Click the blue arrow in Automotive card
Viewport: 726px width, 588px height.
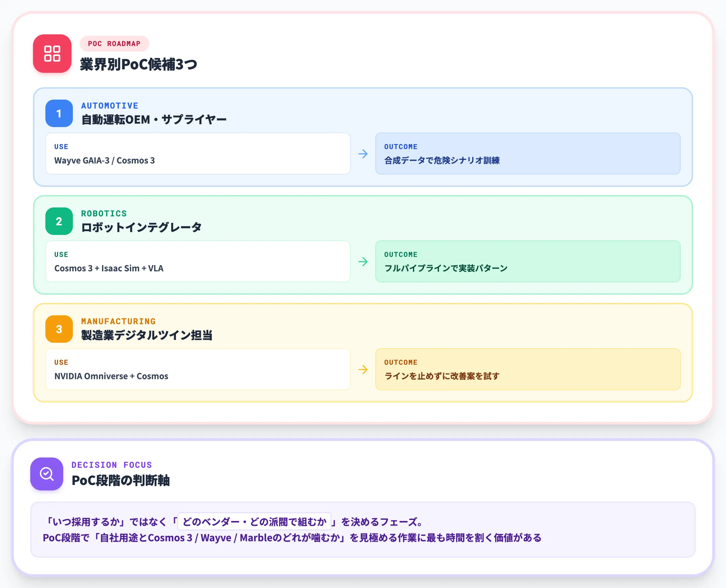(x=363, y=154)
